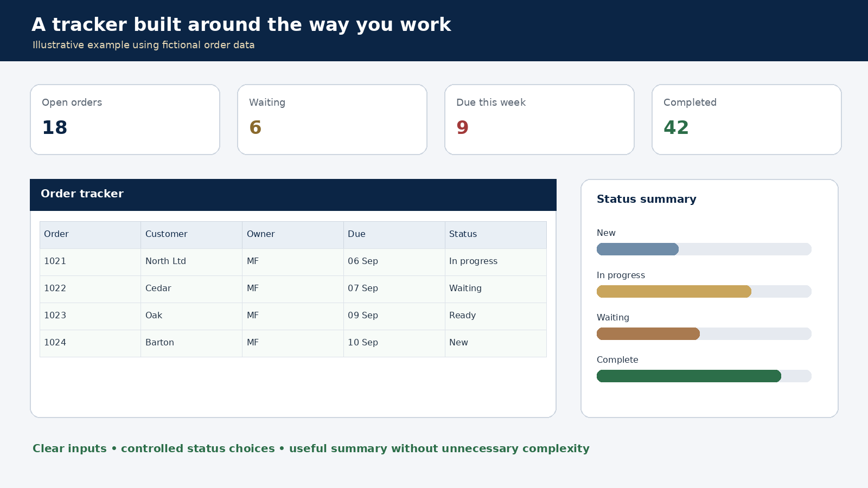This screenshot has height=488, width=868.
Task: Click the 10 Sep due date
Action: (394, 343)
